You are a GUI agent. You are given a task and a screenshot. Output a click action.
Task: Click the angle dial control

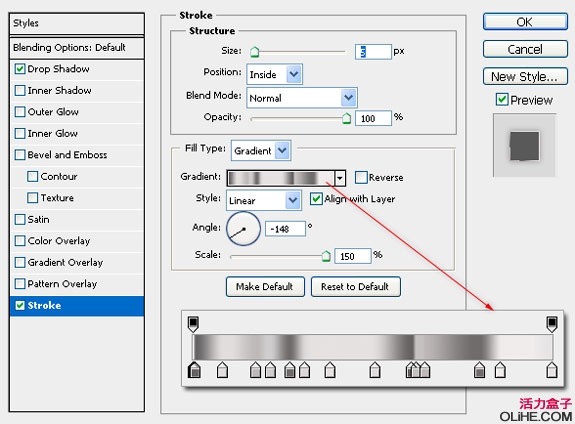pyautogui.click(x=243, y=229)
